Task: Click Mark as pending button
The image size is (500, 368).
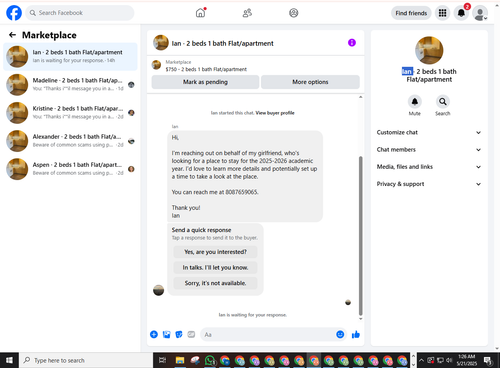Action: [x=205, y=82]
